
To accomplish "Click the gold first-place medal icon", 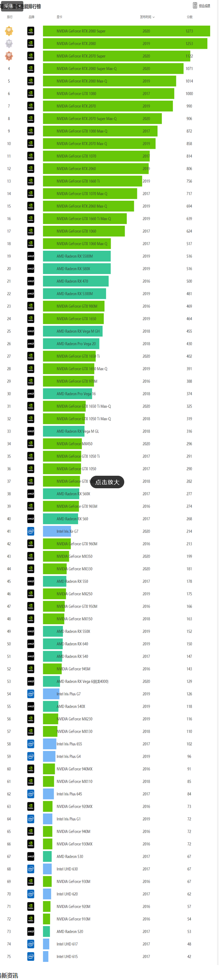I will coord(9,31).
